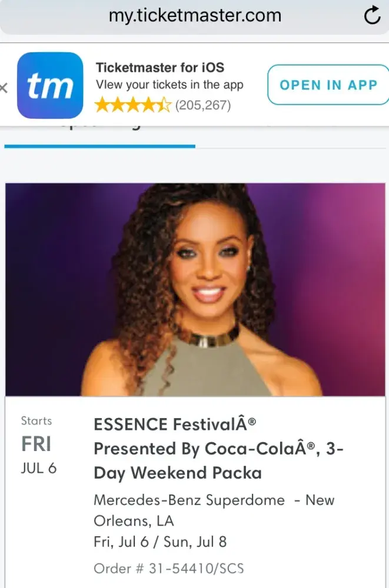This screenshot has height=588, width=389.
Task: Tap the page reload icon
Action: [x=372, y=16]
